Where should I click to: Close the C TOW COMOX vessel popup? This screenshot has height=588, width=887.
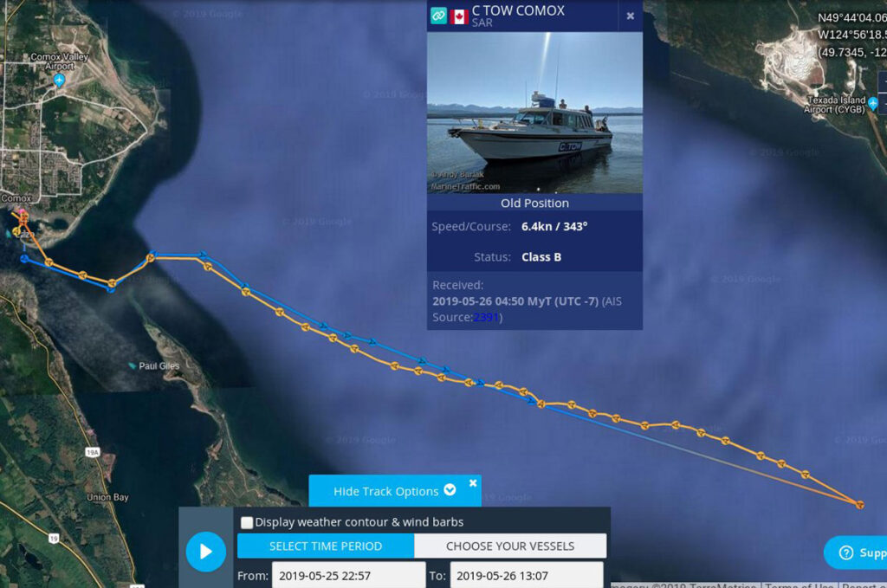[631, 16]
